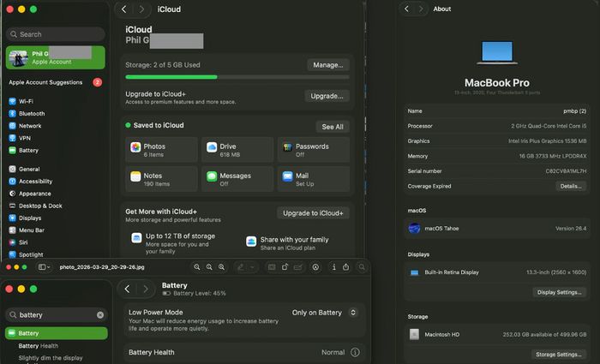Click the iCloud storage usage bar

click(x=237, y=77)
